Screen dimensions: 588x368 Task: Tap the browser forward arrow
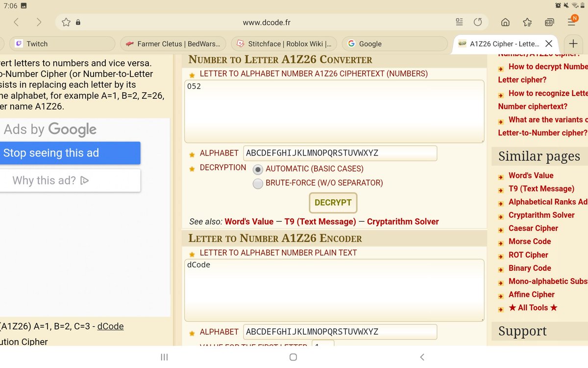(x=39, y=22)
